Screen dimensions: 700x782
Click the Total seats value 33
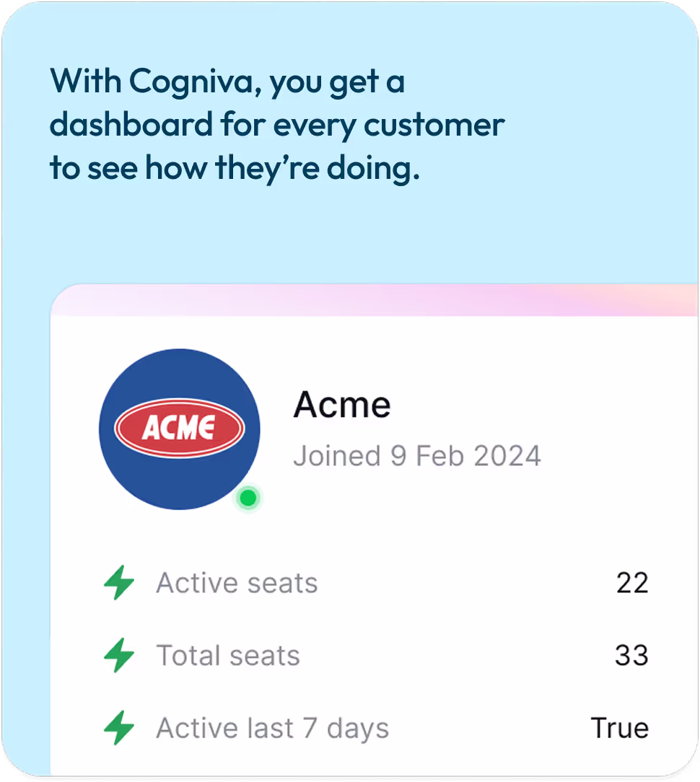pos(631,655)
